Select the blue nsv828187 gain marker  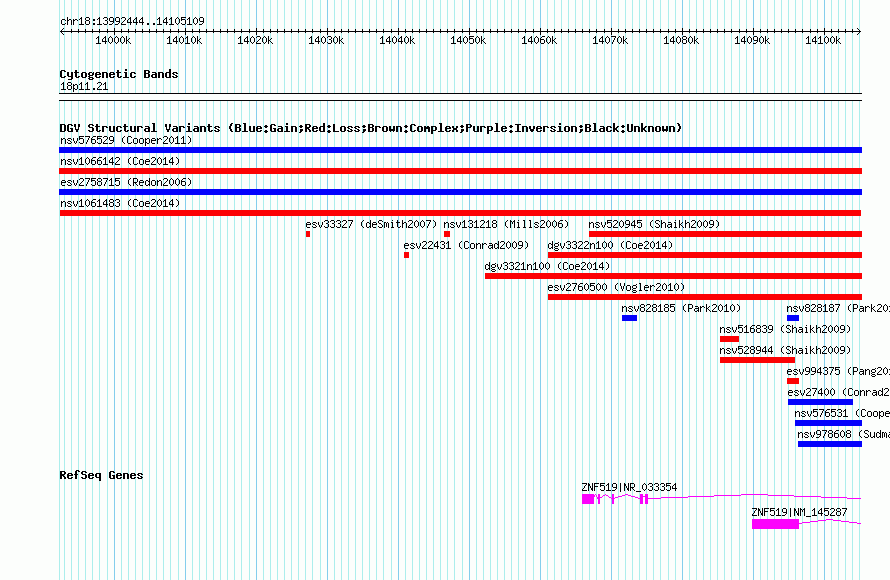coord(793,318)
